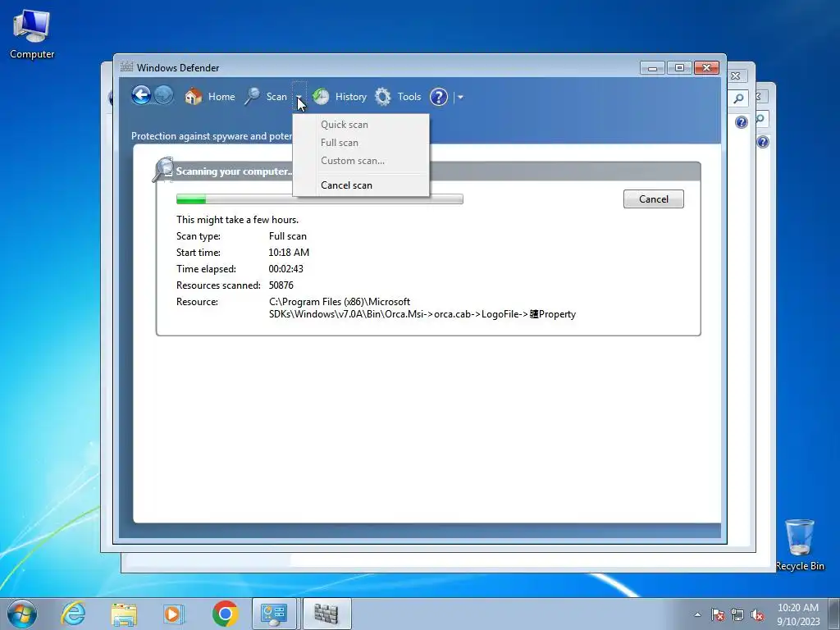Click the scanning magnifier document icon
This screenshot has width=840, height=630.
[163, 169]
